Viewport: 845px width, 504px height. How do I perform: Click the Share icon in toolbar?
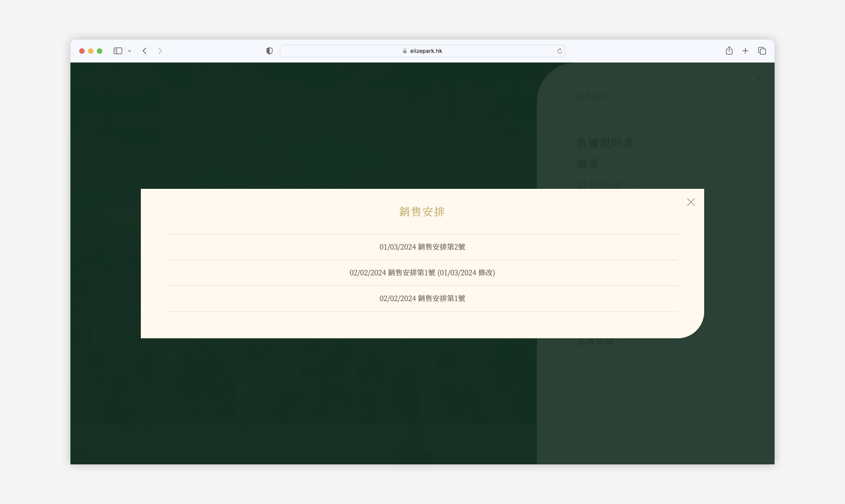(x=729, y=51)
